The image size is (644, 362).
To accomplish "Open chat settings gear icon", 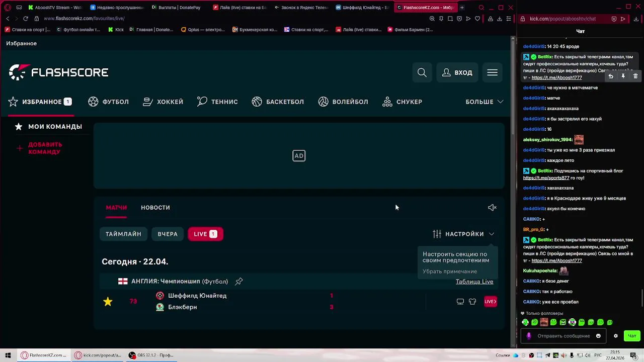I will coord(615,336).
